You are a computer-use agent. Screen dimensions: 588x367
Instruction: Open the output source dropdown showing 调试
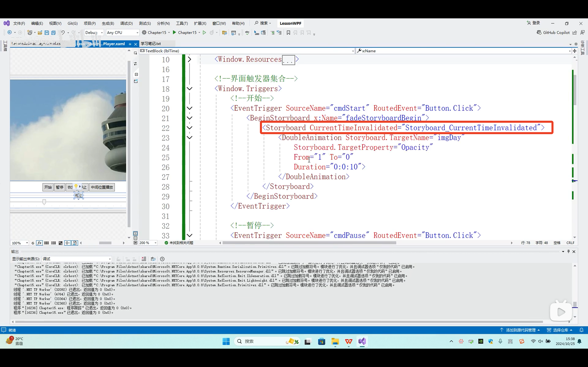(77, 259)
